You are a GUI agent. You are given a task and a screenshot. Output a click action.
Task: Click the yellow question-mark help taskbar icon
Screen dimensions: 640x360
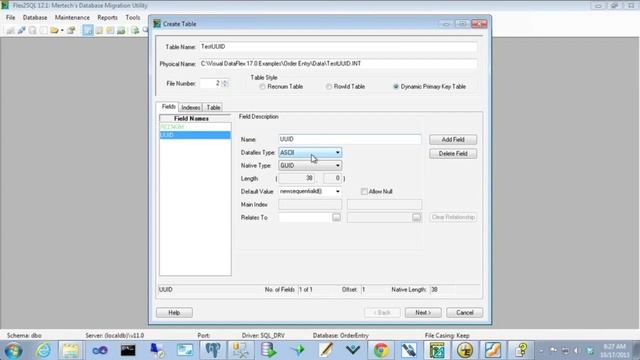click(521, 350)
